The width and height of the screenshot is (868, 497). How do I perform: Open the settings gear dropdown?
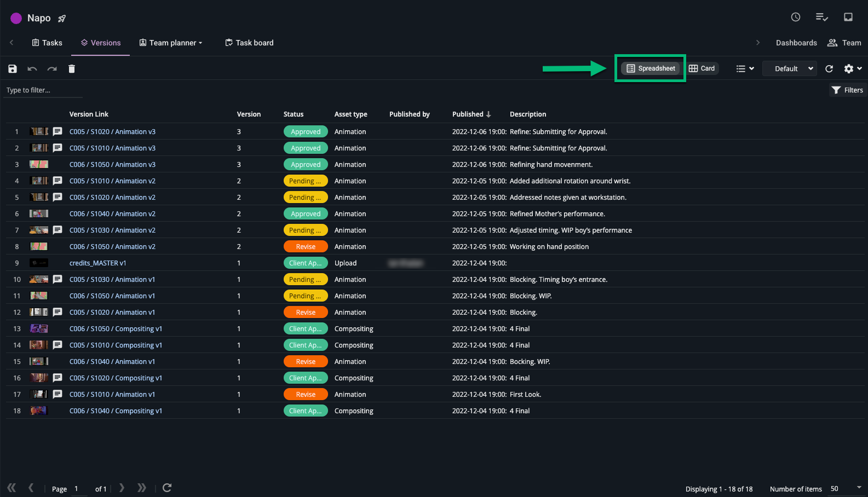853,68
